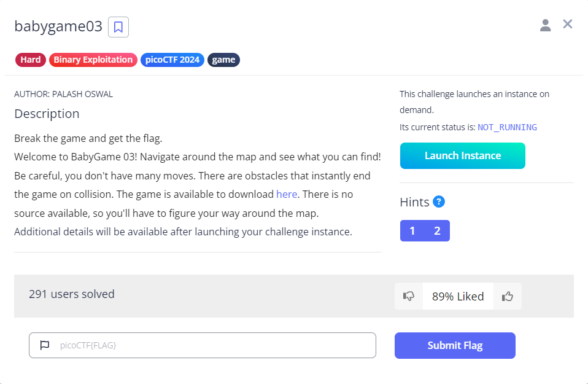
Task: Open the user profile icon
Action: [x=545, y=25]
